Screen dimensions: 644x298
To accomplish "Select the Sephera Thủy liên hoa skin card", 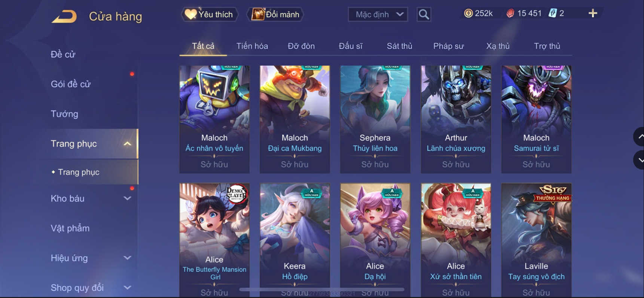I will 375,119.
